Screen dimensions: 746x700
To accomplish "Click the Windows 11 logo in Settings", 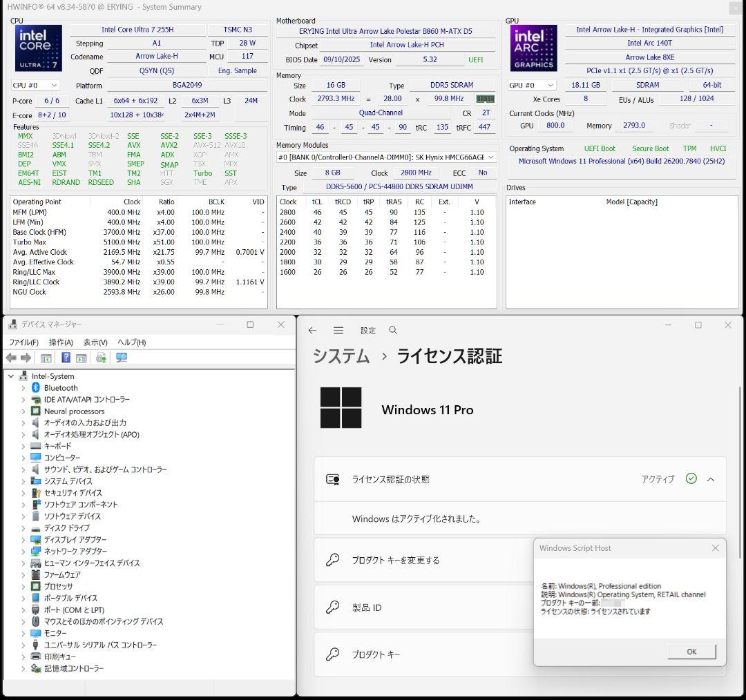I will pos(341,407).
